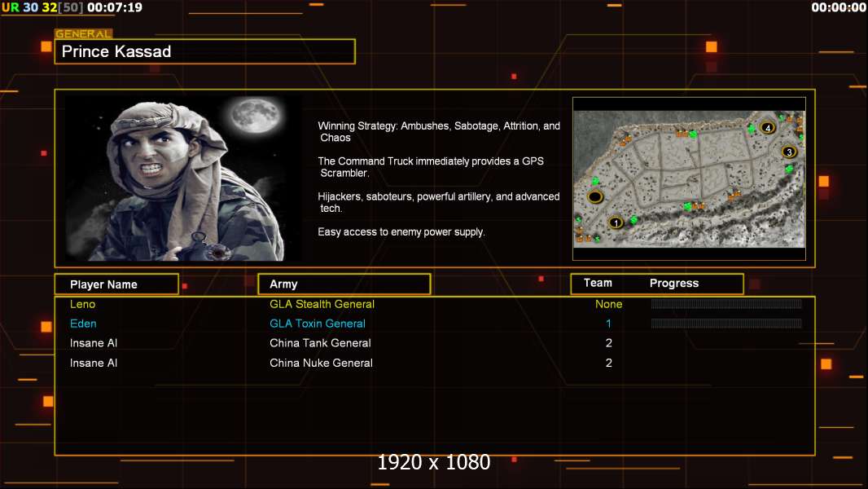Click the Team column header
The image size is (868, 489).
point(598,283)
